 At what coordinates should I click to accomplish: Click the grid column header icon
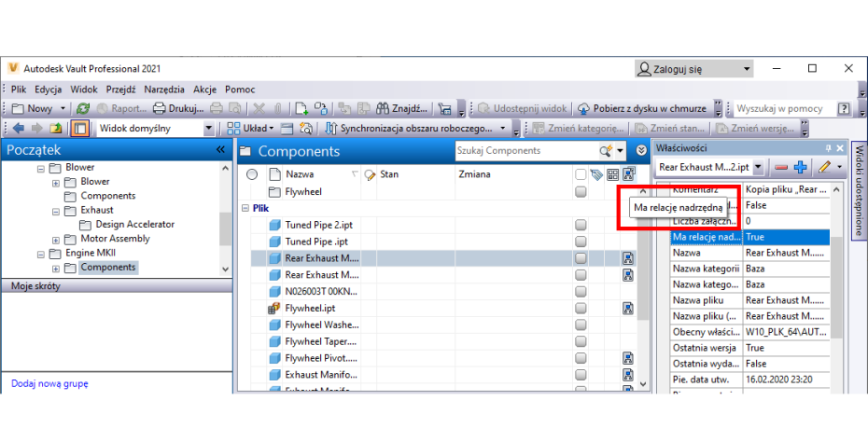[612, 174]
